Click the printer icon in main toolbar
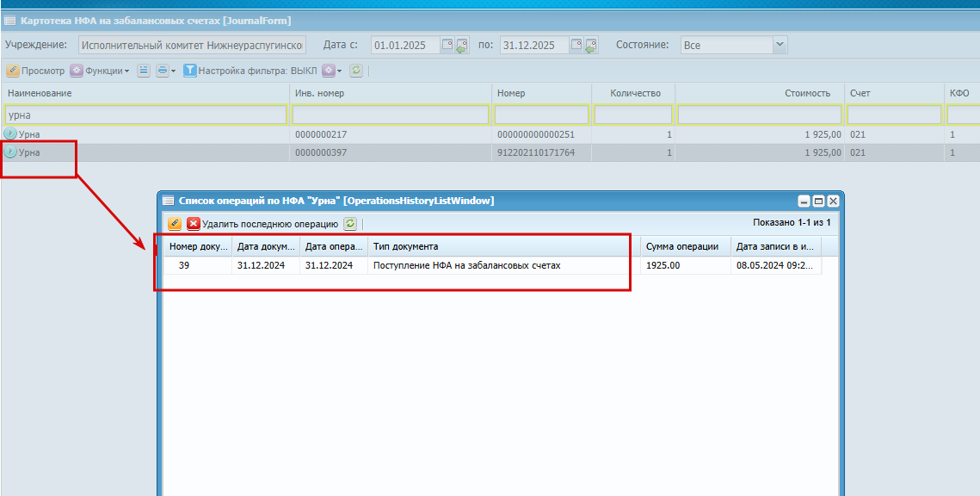The width and height of the screenshot is (980, 496). click(163, 71)
